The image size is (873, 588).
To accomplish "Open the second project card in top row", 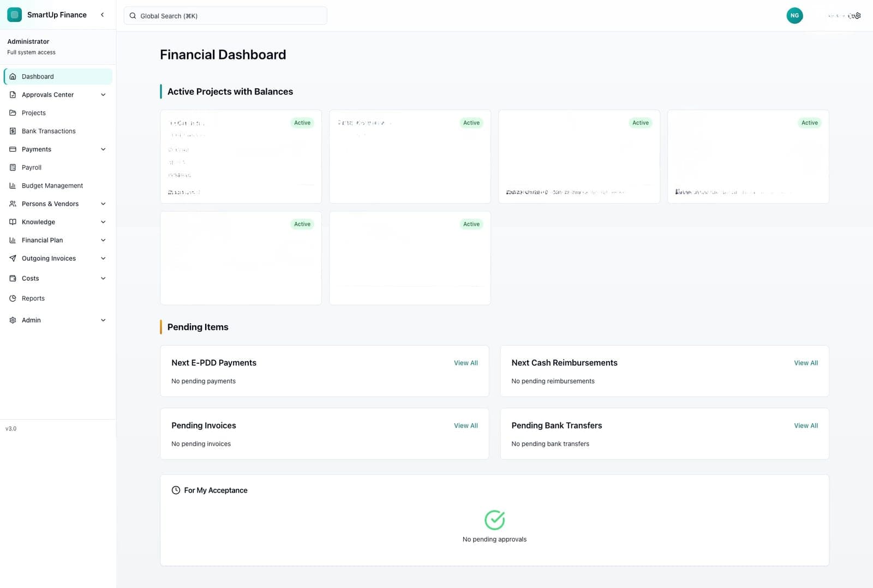I will tap(410, 157).
